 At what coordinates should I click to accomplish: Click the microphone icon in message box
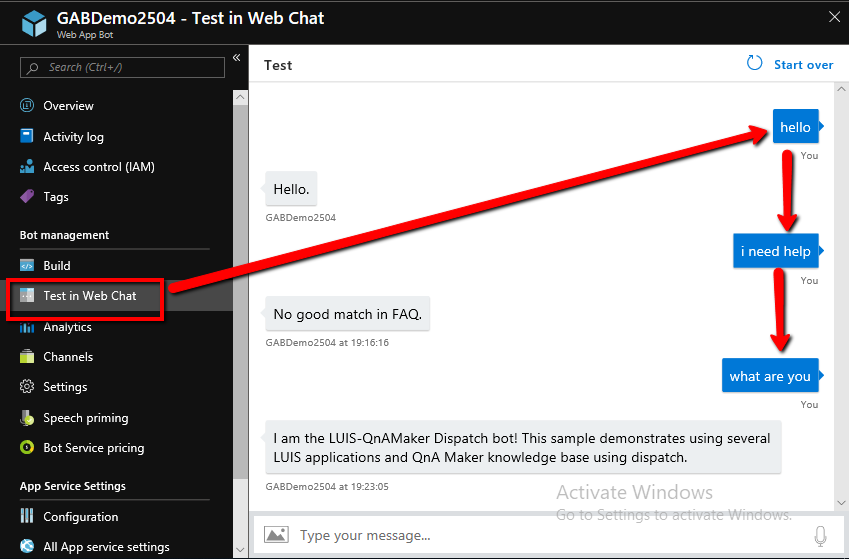(x=820, y=536)
